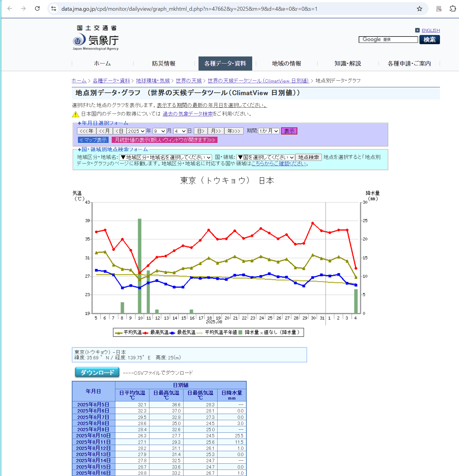Expand the 期間 period dropdown
This screenshot has width=459, height=476.
click(x=268, y=131)
